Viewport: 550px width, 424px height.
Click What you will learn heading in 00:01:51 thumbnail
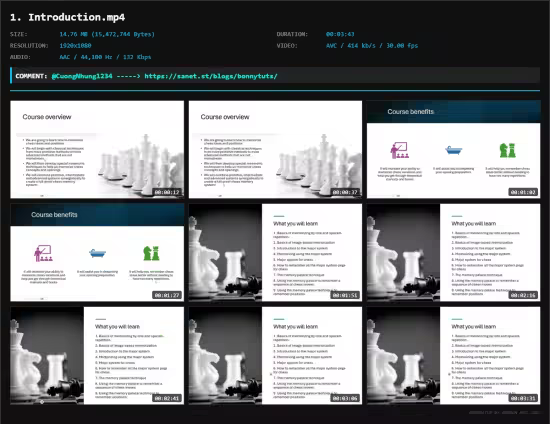click(x=296, y=223)
